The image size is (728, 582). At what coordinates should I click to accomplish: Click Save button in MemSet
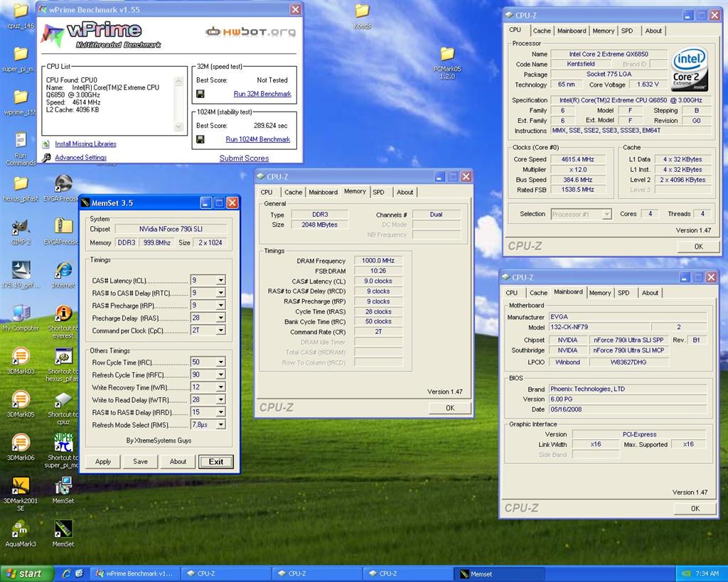(x=140, y=462)
